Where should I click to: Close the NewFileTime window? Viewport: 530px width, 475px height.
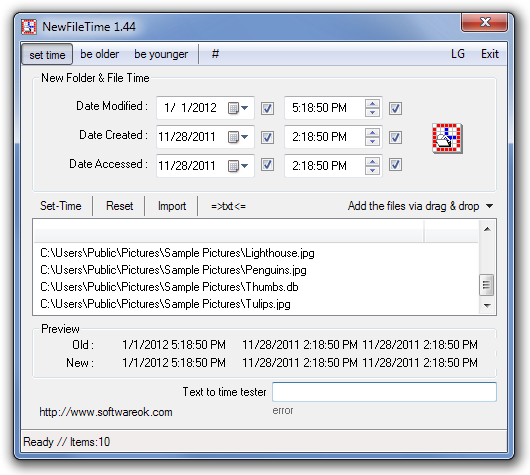(x=485, y=23)
